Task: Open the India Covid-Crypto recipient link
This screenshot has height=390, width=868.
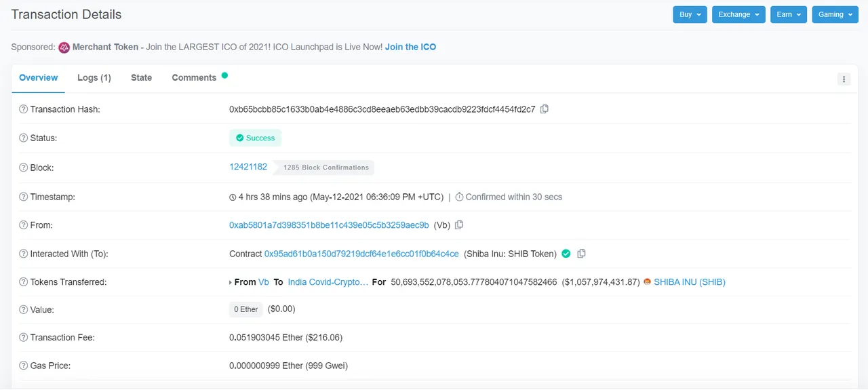Action: (x=328, y=281)
